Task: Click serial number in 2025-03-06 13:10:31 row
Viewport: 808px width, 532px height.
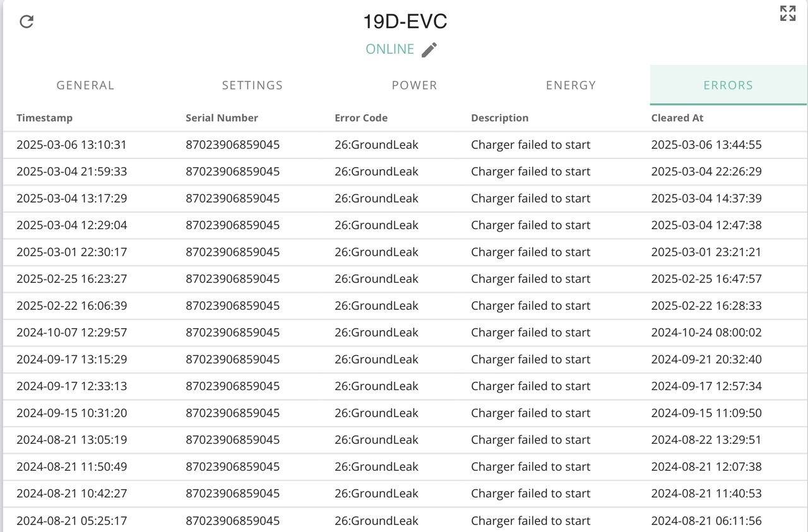Action: coord(232,145)
